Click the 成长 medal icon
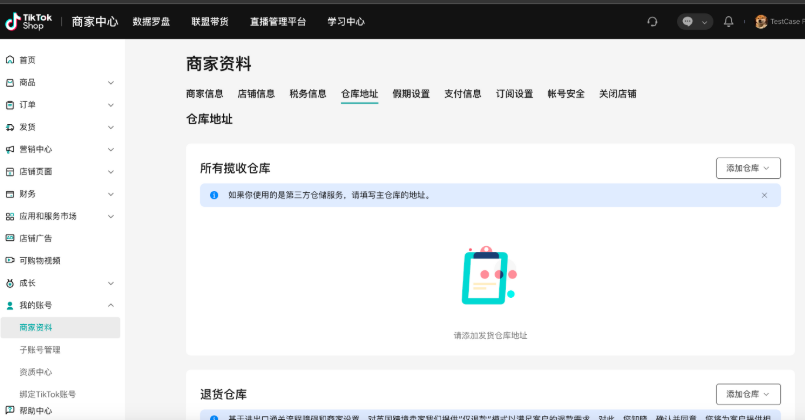This screenshot has width=805, height=420. click(x=10, y=283)
